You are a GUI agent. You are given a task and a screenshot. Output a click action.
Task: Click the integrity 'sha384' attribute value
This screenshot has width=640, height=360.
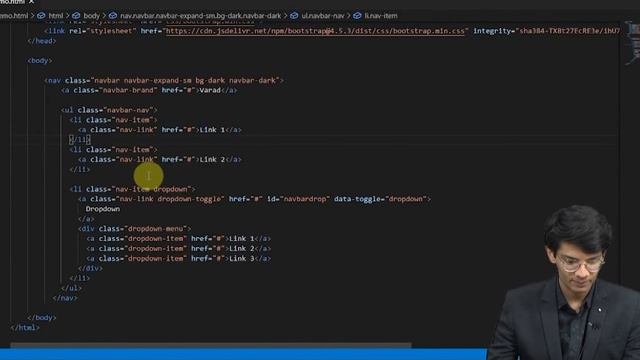coord(568,31)
